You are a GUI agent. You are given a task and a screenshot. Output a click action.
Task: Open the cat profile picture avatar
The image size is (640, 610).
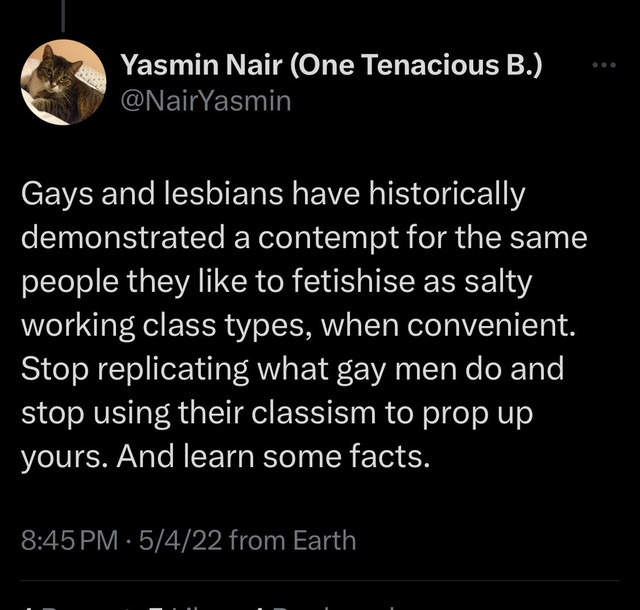pos(63,82)
